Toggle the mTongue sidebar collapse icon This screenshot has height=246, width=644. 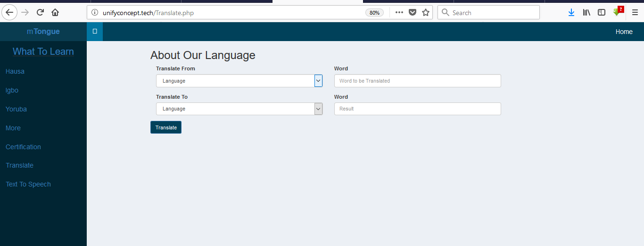click(x=95, y=32)
